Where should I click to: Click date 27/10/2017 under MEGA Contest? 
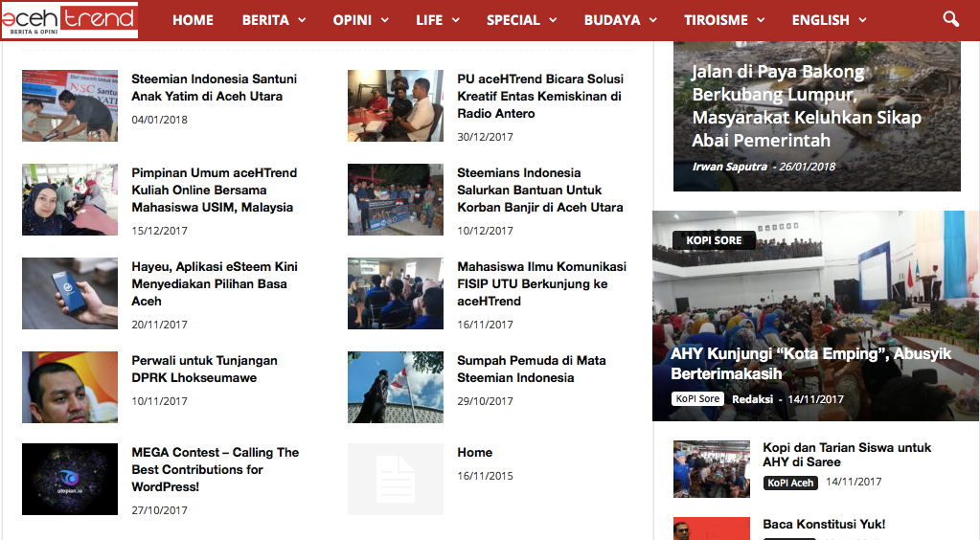point(159,510)
